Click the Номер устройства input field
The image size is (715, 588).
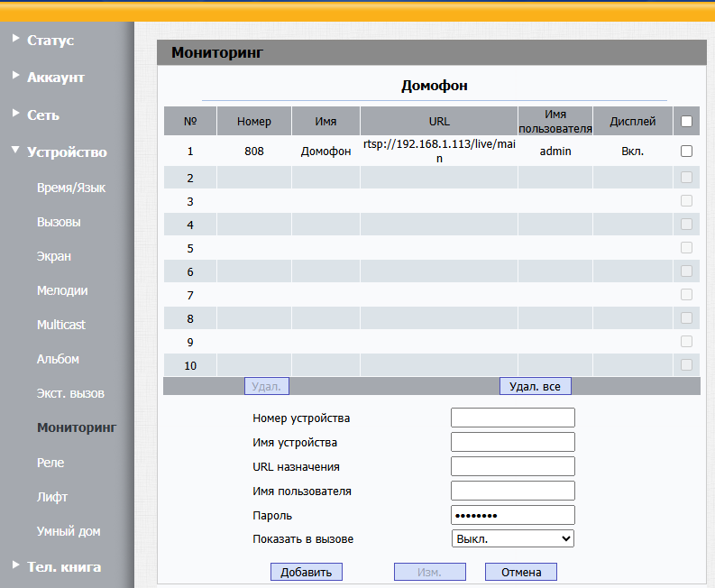coord(512,418)
